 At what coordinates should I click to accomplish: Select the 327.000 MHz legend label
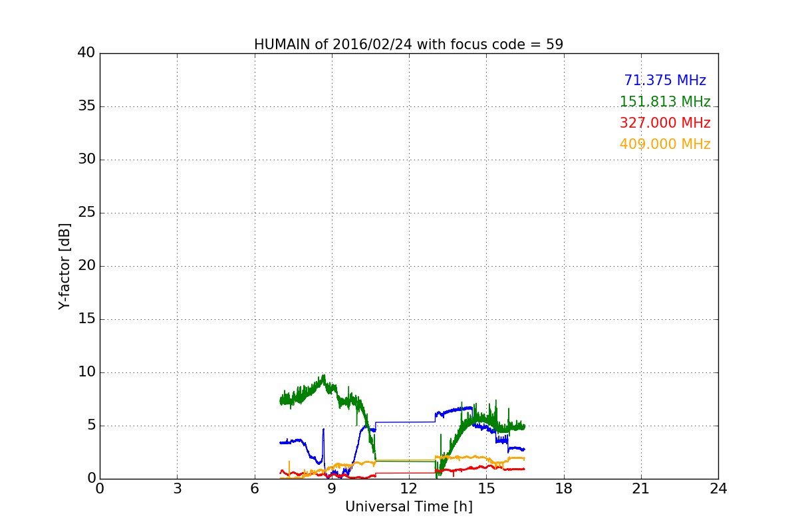665,123
